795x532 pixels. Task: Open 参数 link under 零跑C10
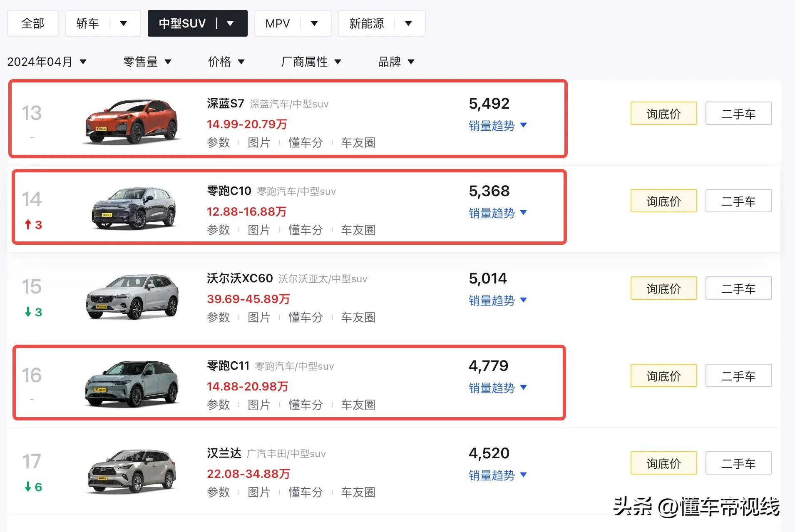(x=219, y=230)
